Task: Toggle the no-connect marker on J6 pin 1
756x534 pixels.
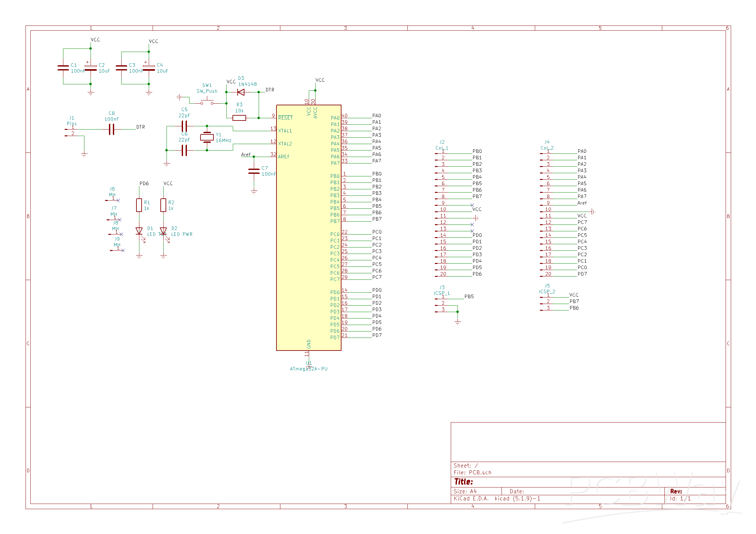Action: (x=119, y=200)
